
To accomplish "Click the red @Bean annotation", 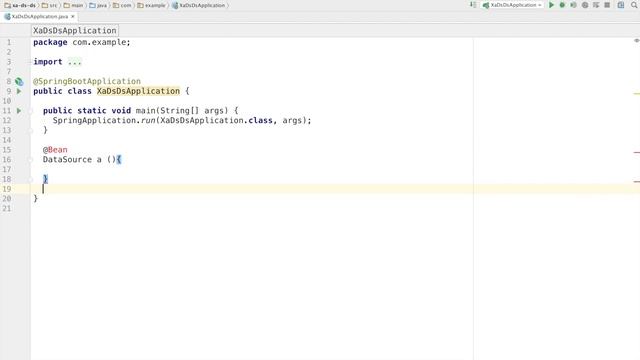I will (55, 150).
